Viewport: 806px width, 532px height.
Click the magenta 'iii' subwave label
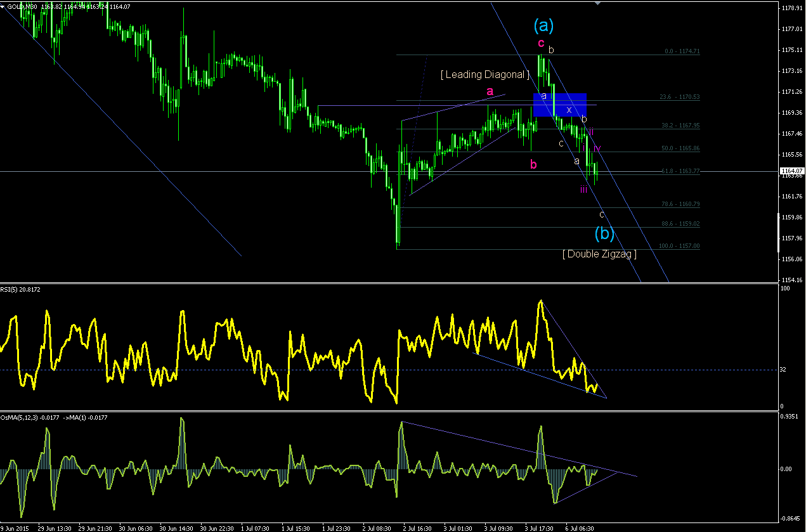[583, 188]
